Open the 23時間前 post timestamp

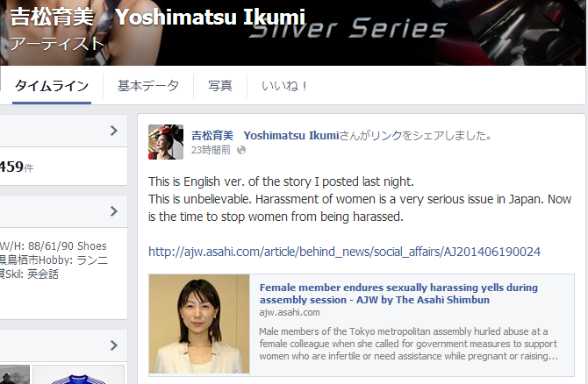pos(211,150)
